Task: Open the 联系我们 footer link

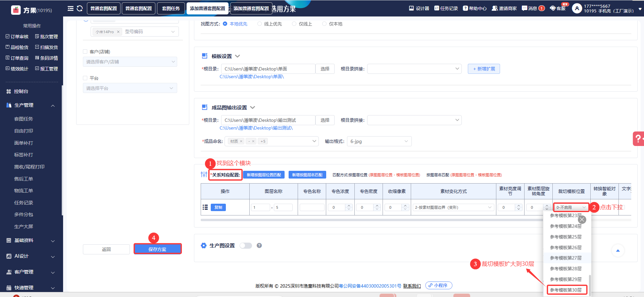Action: tap(412, 286)
